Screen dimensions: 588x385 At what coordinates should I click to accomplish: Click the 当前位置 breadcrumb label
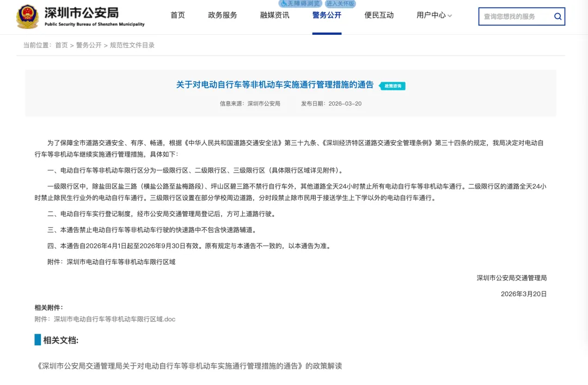click(x=37, y=45)
